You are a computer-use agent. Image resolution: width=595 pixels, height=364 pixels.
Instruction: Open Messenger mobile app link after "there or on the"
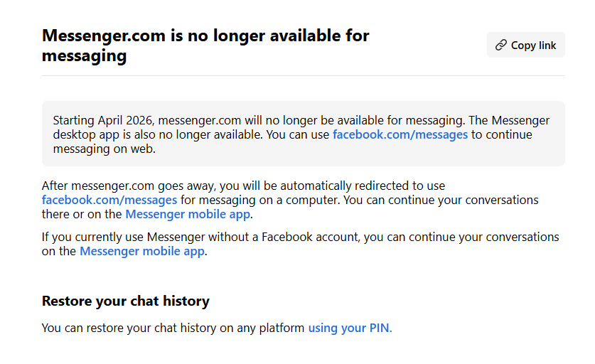188,214
